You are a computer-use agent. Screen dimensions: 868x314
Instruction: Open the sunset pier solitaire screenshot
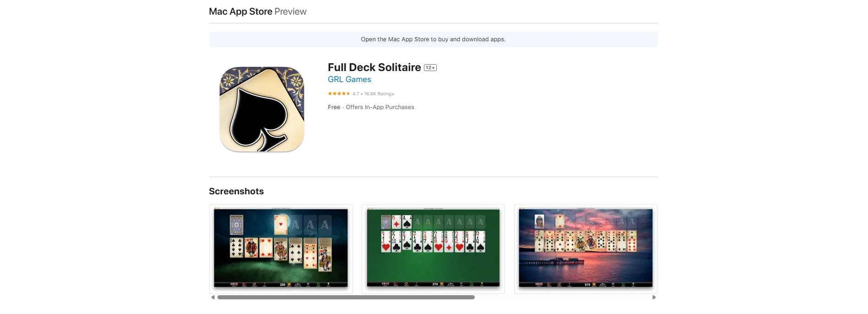tap(586, 249)
